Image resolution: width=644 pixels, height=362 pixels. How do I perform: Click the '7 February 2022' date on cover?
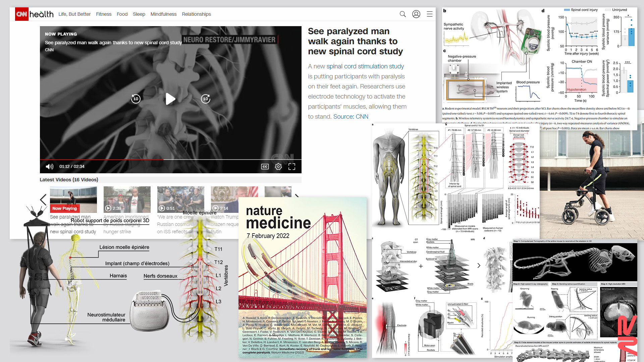pyautogui.click(x=268, y=236)
